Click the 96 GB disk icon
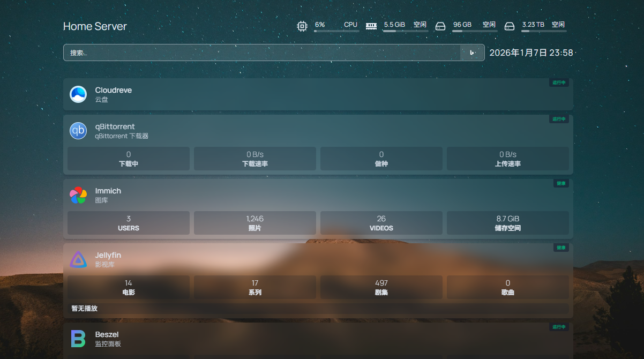 click(x=440, y=26)
